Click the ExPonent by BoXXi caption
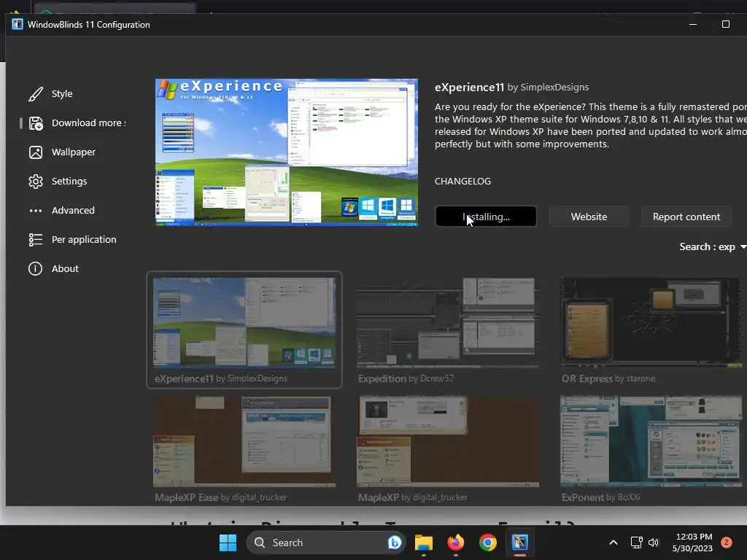This screenshot has width=747, height=560. point(601,497)
